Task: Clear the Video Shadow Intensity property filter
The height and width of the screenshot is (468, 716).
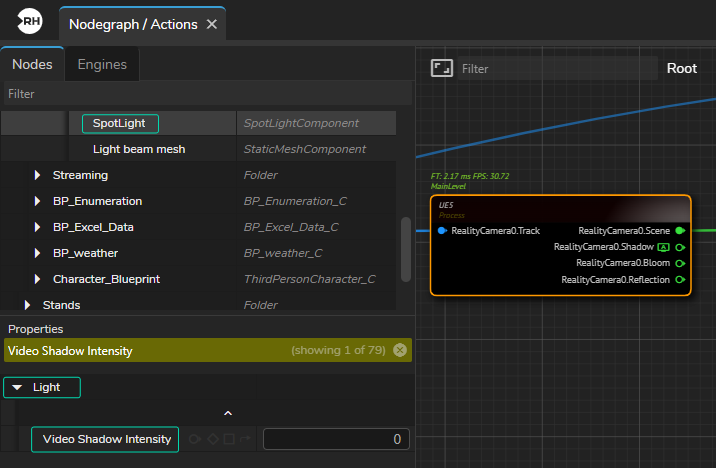Action: pos(400,350)
